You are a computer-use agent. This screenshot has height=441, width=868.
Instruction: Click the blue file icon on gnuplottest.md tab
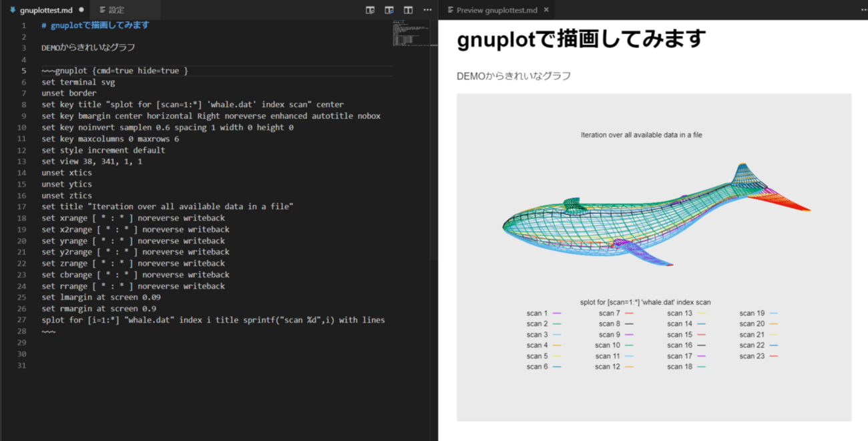[x=13, y=10]
